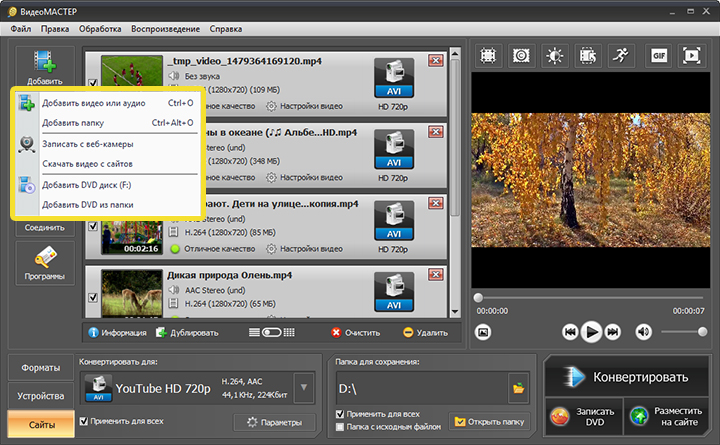The height and width of the screenshot is (445, 720).
Task: Click the D:\ save folder path field
Action: click(x=422, y=389)
